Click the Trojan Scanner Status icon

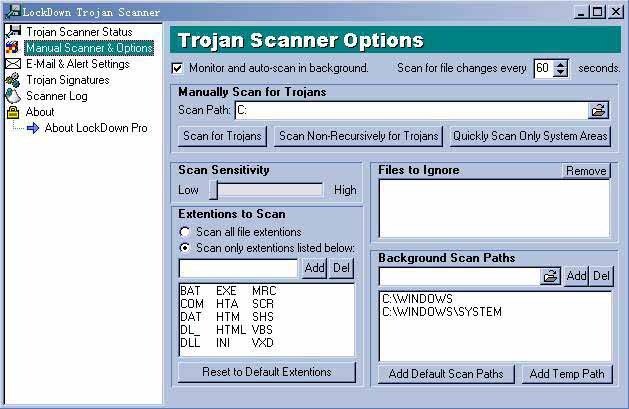13,32
